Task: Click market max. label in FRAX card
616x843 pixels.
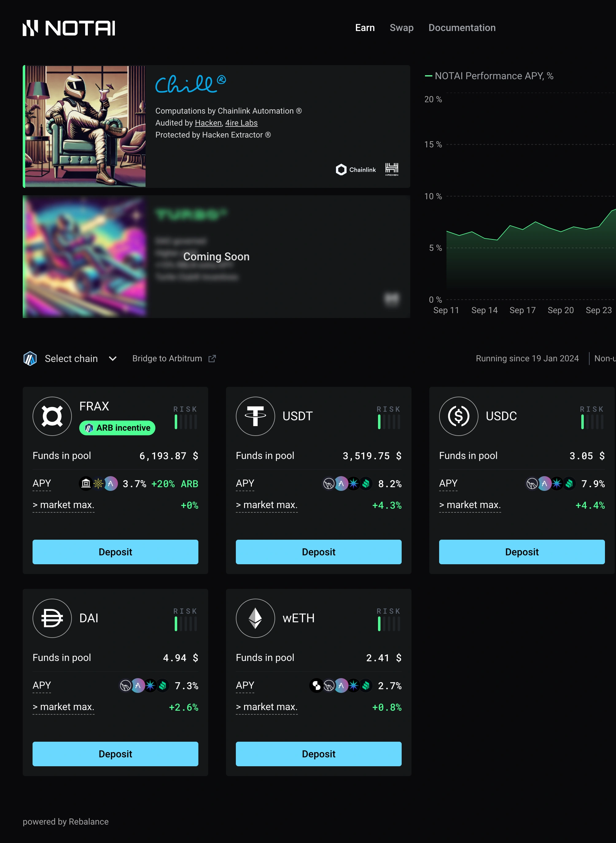Action: point(63,505)
